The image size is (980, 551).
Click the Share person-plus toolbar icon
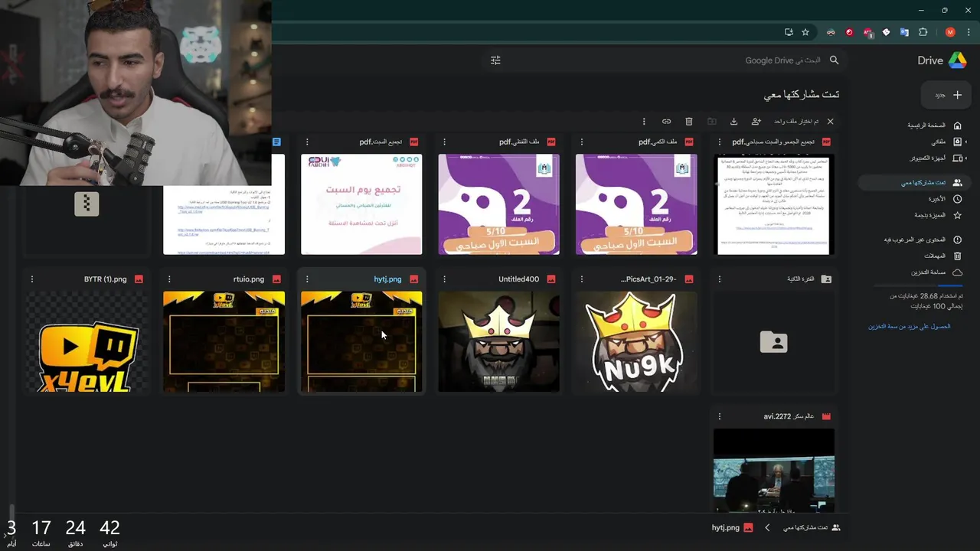[756, 122]
